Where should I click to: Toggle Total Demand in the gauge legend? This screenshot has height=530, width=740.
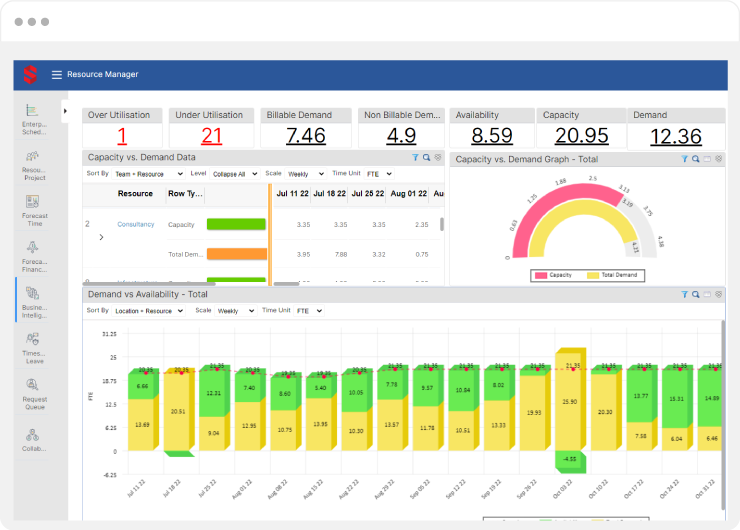pos(612,275)
